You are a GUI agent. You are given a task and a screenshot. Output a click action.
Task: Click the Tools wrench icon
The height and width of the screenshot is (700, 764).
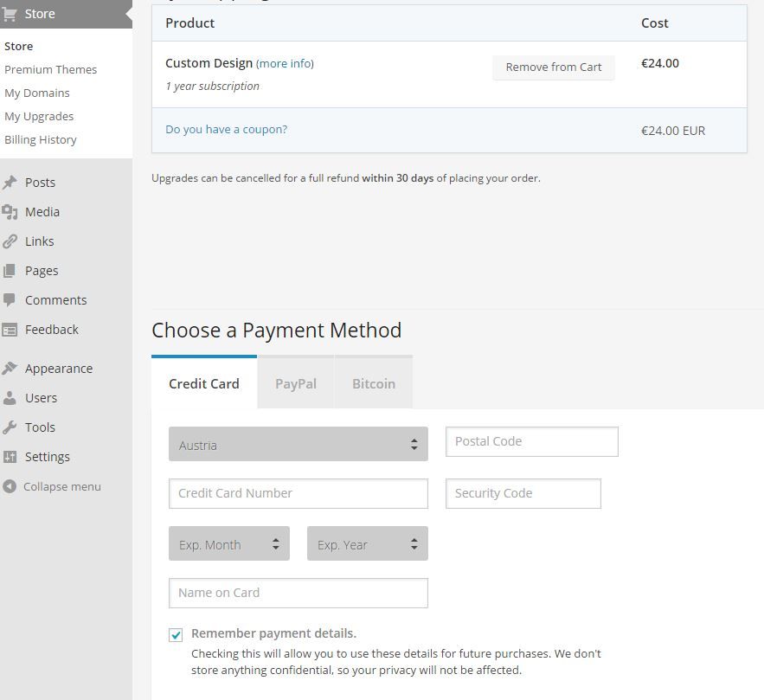[x=10, y=427]
